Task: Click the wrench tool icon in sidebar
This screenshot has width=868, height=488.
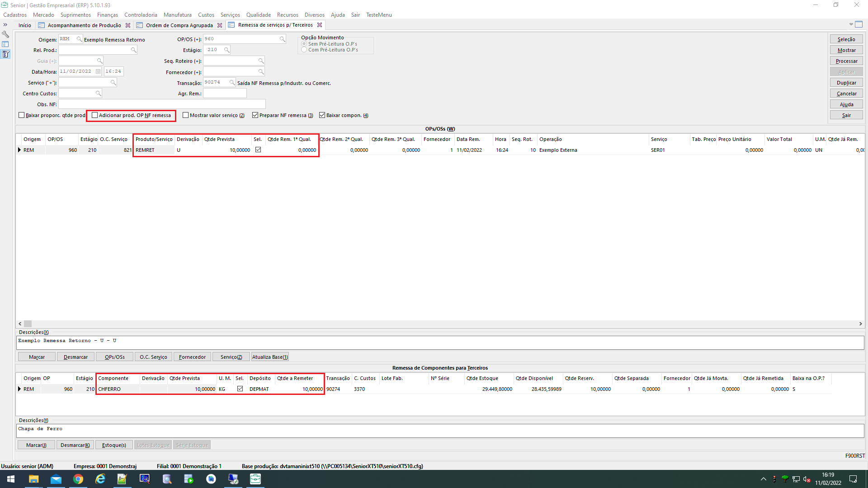Action: (x=5, y=34)
